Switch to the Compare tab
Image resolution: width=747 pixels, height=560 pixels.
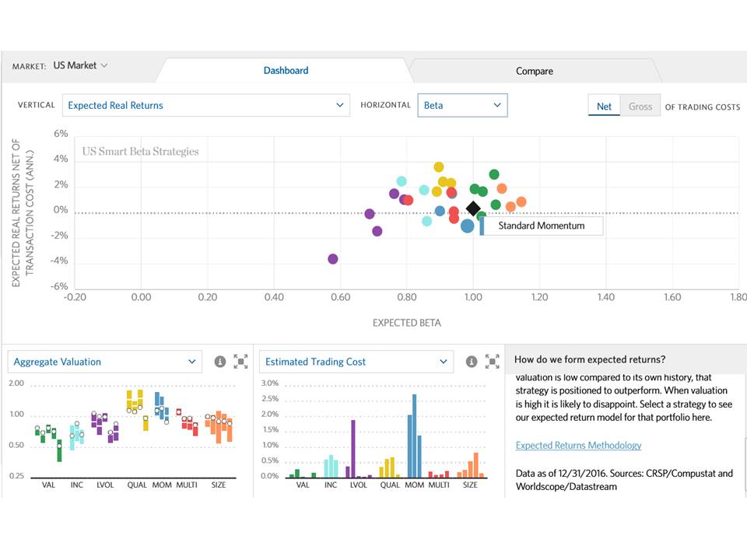click(535, 71)
